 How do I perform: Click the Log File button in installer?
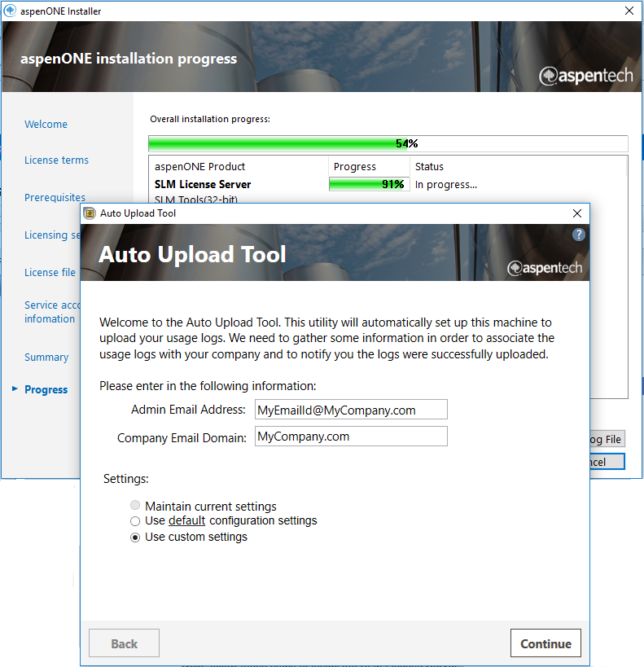(x=607, y=439)
